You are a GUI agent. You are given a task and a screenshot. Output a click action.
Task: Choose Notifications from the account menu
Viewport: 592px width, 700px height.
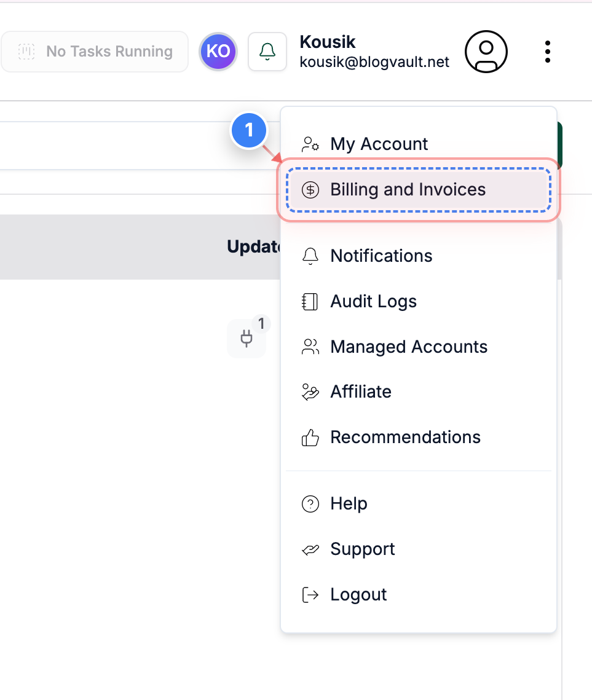381,256
